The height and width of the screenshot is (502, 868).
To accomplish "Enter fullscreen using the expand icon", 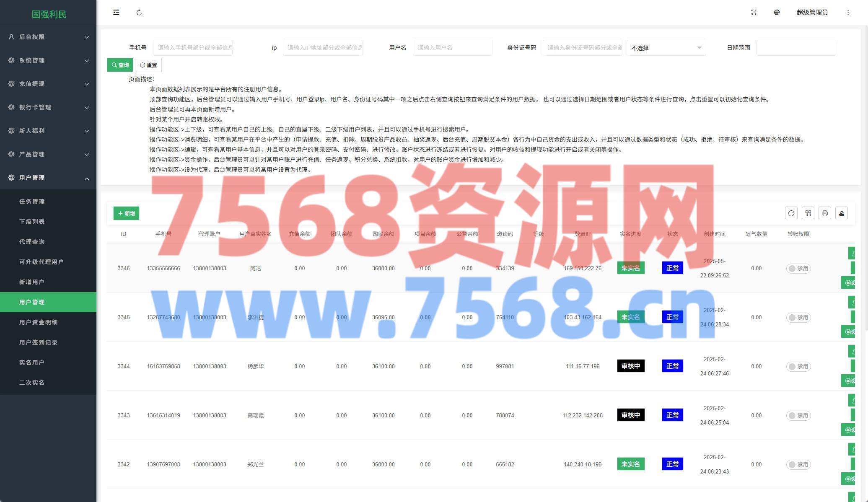I will coord(754,13).
